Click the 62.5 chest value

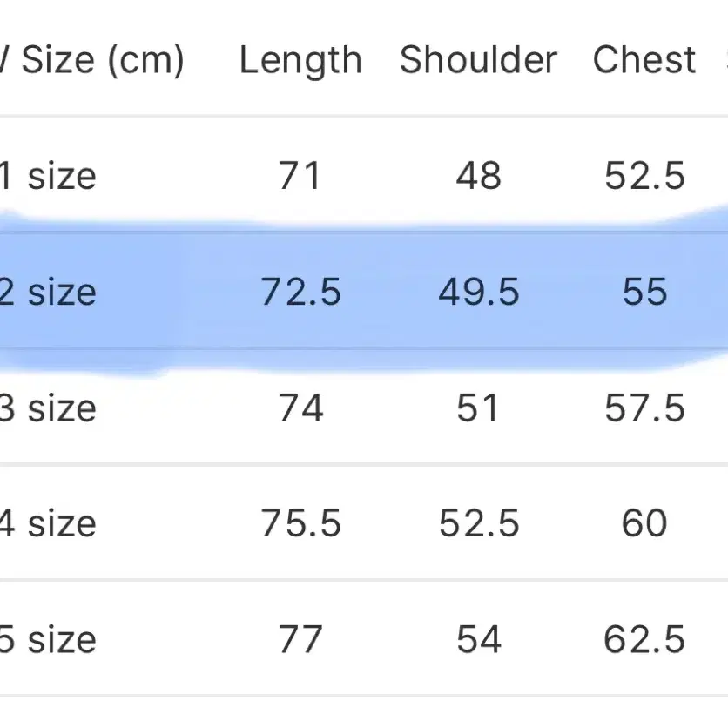coord(644,640)
